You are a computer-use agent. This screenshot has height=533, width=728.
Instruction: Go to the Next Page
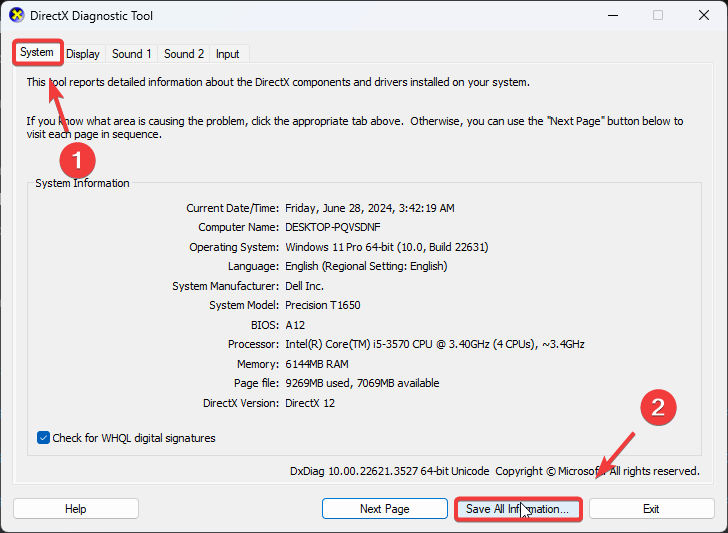point(385,509)
